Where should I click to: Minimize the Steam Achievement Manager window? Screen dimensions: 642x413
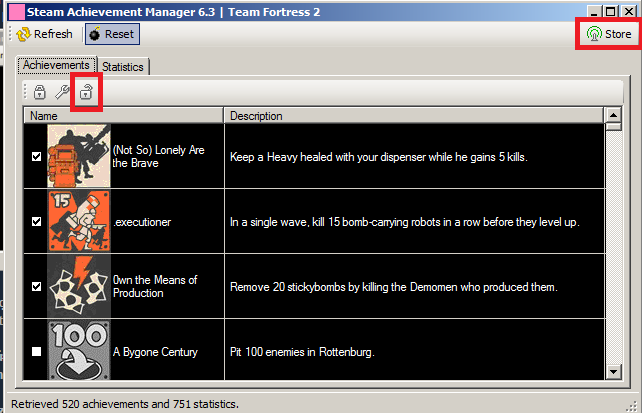tap(595, 11)
